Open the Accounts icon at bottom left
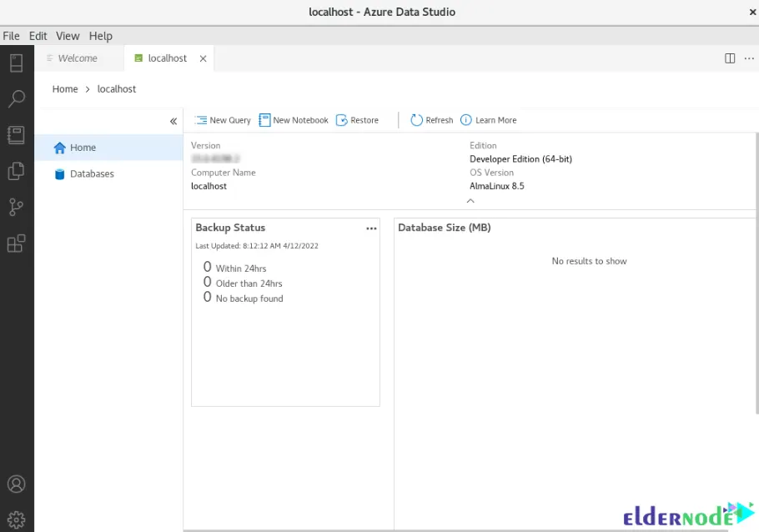The image size is (759, 532). [16, 484]
